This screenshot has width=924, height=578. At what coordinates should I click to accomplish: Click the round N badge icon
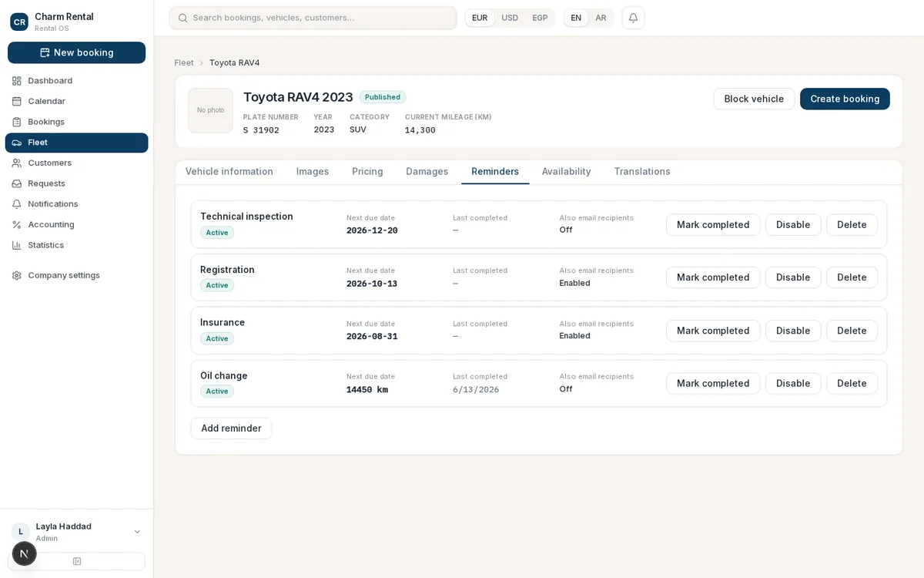pyautogui.click(x=25, y=553)
